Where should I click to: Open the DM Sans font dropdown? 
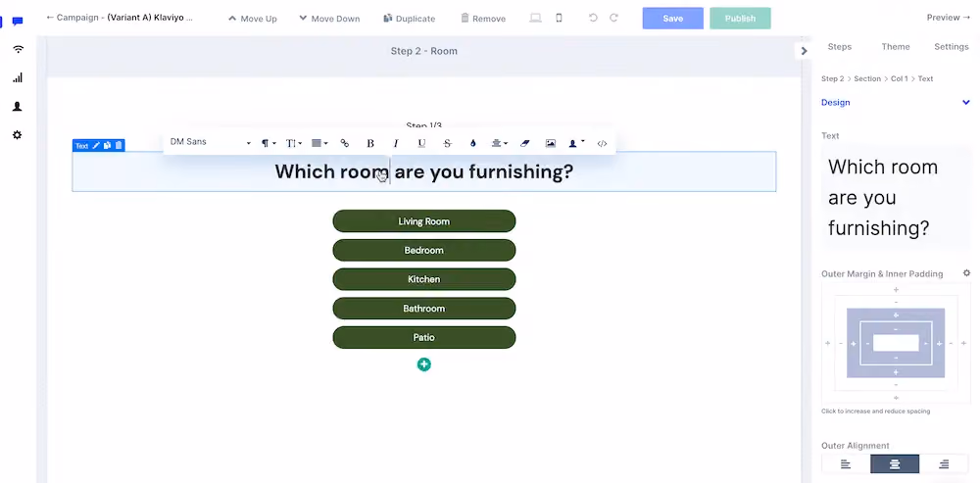pyautogui.click(x=210, y=142)
